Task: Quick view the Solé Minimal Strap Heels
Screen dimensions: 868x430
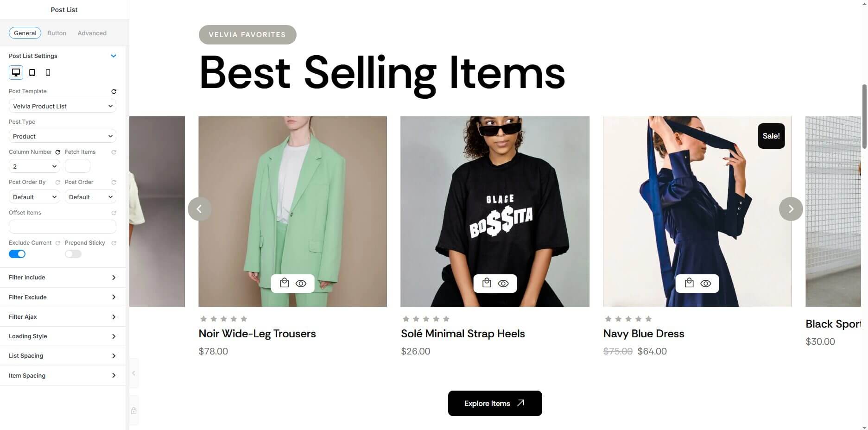Action: click(503, 284)
